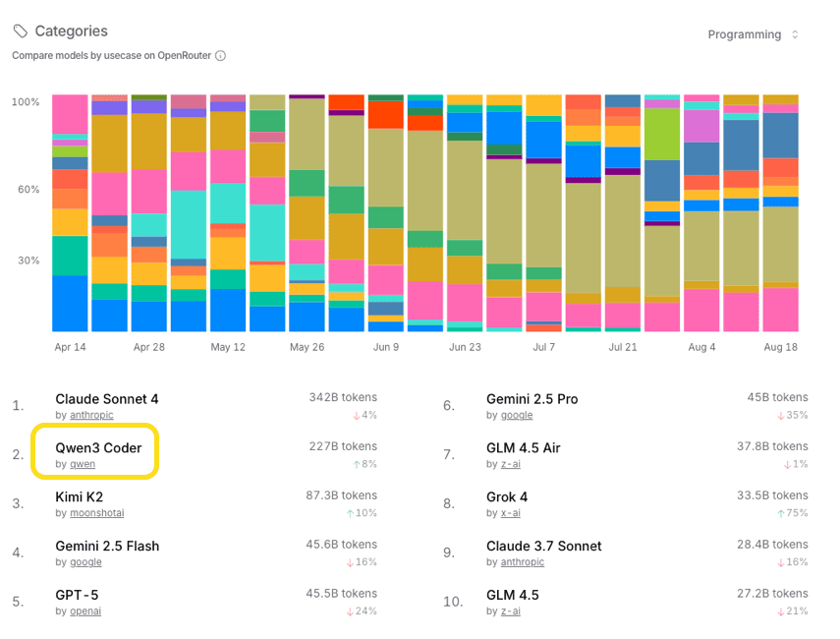Click the info icon beside OpenRouter subtitle

220,56
